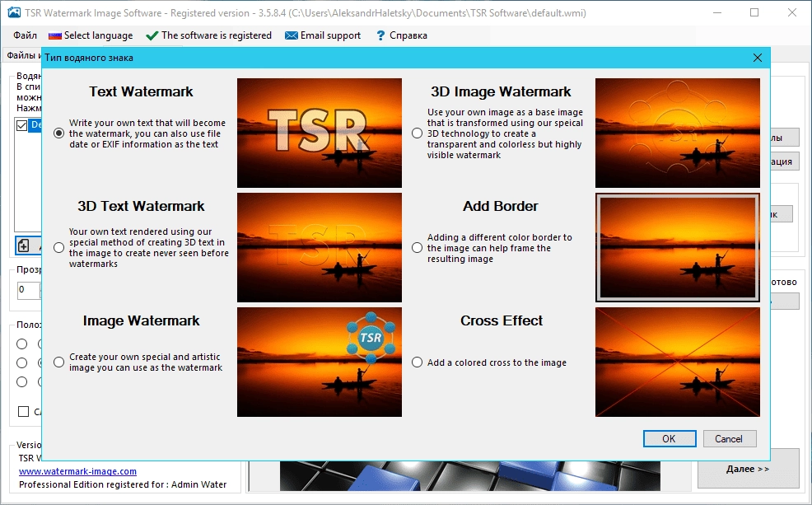
Task: Choose the Image Watermark radio option
Action: coord(59,362)
